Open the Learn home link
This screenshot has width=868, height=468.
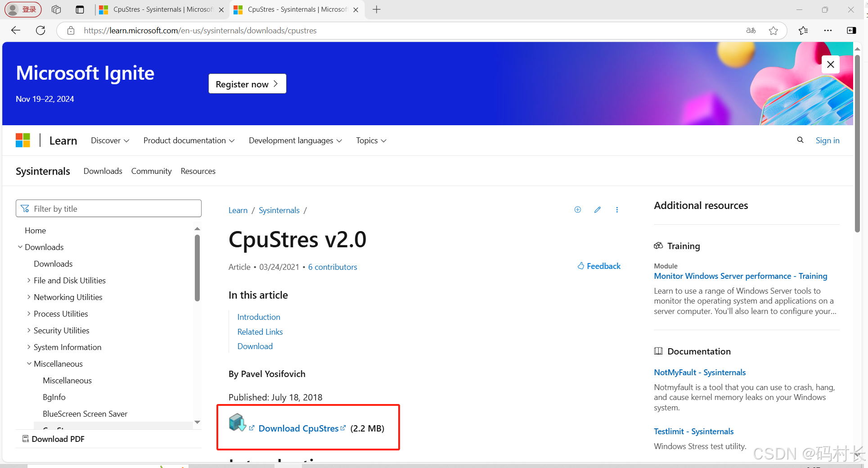tap(63, 141)
